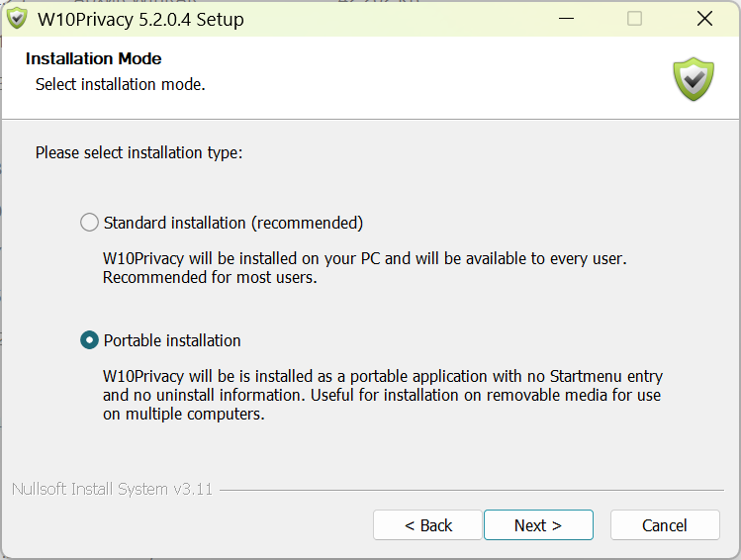Click the separator line beside Nullsoft branding
This screenshot has height=560, width=741.
[472, 490]
